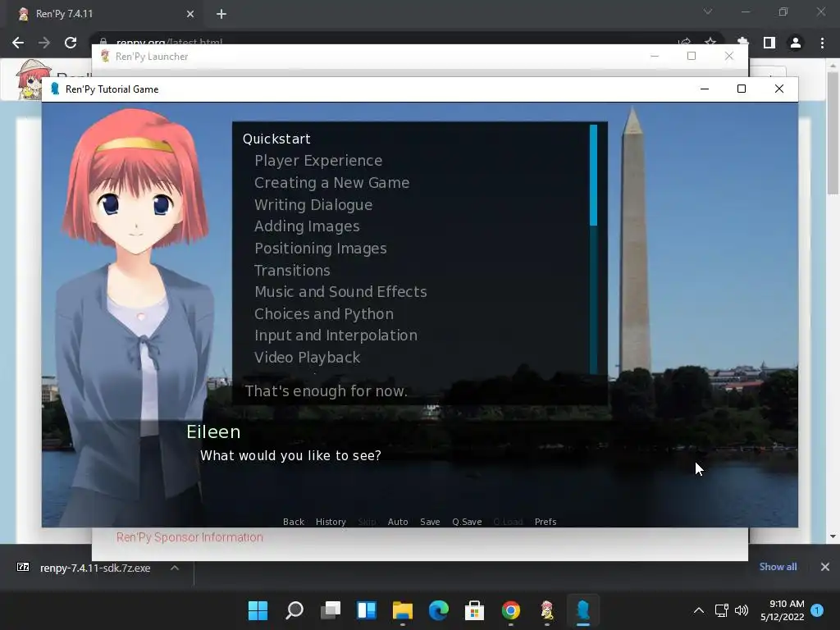Click the browser back arrow

18,43
